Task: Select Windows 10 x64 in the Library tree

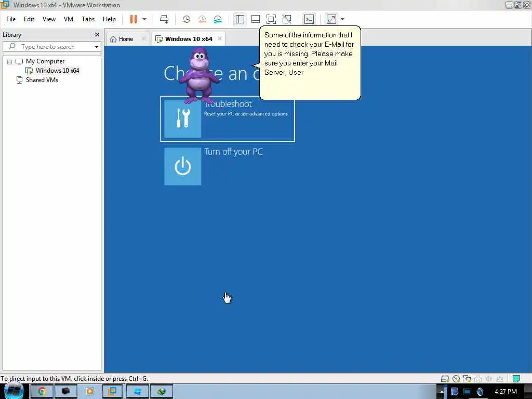Action: coord(57,71)
